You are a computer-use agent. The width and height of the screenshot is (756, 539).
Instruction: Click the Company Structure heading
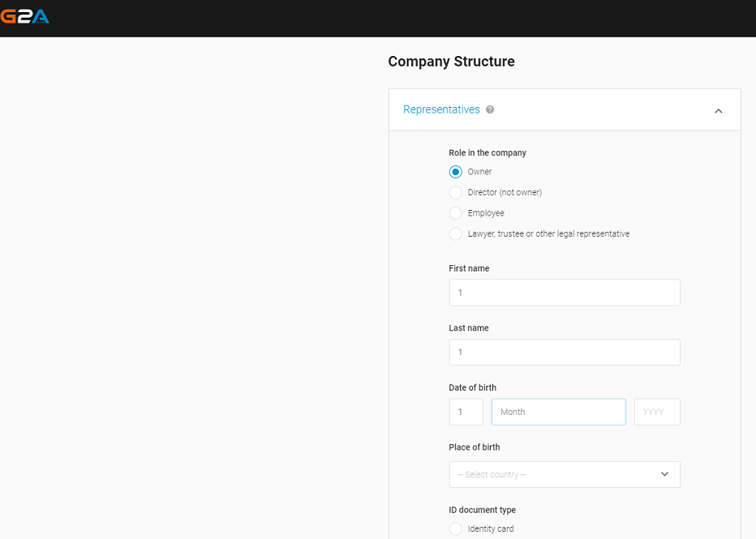tap(451, 62)
